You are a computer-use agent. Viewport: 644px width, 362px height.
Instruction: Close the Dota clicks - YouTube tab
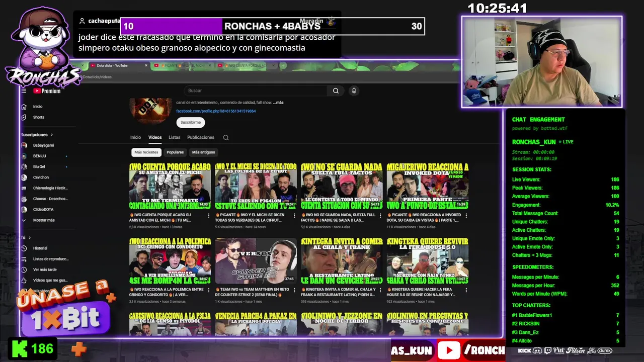pos(146,65)
